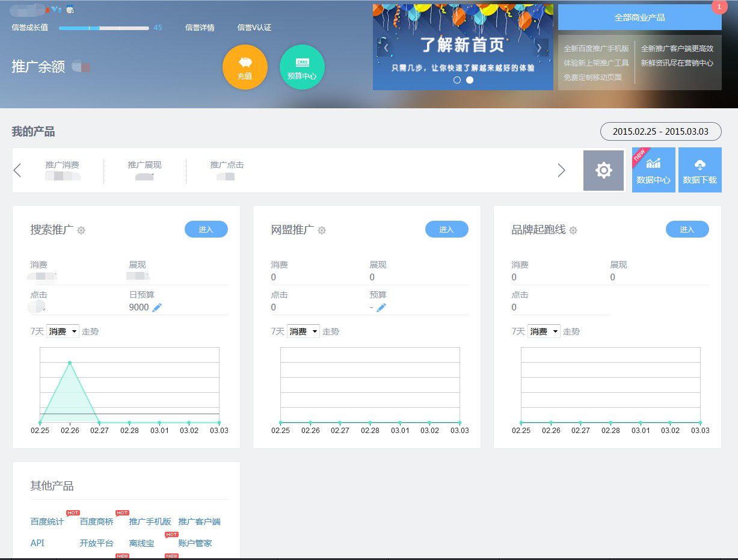738x560 pixels.
Task: Click the pencil icon beside 网盟推广 预算
Action: click(x=382, y=307)
